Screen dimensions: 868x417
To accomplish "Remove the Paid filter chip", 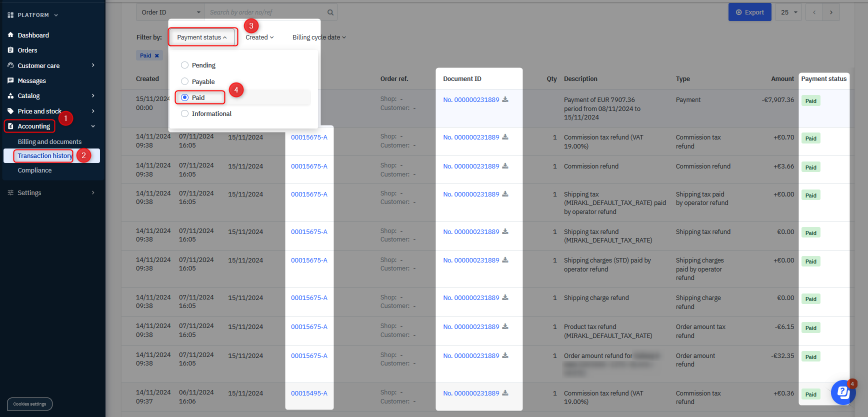I will (x=156, y=55).
